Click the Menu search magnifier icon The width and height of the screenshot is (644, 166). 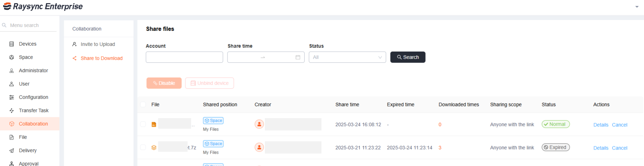(x=4, y=25)
